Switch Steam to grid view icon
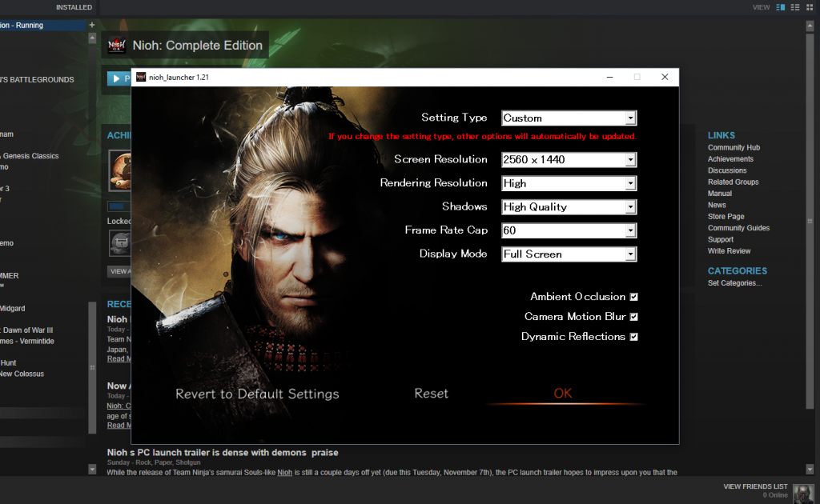The height and width of the screenshot is (504, 820). 810,7
